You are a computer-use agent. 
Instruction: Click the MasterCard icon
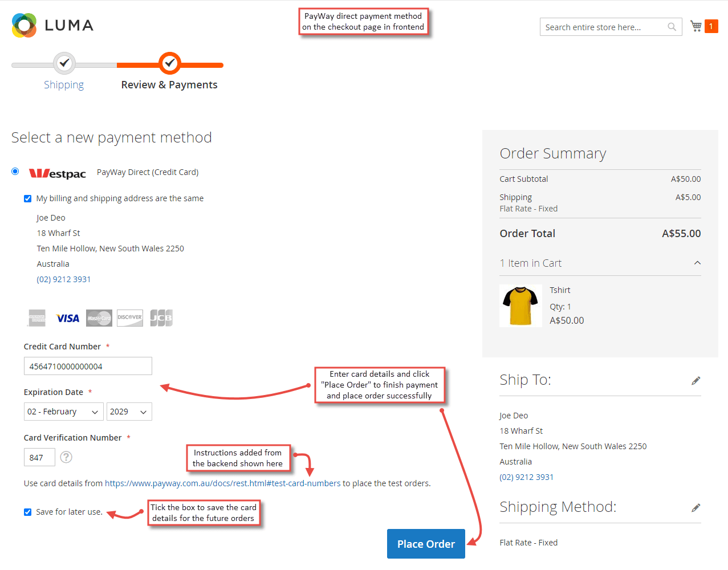pyautogui.click(x=99, y=318)
